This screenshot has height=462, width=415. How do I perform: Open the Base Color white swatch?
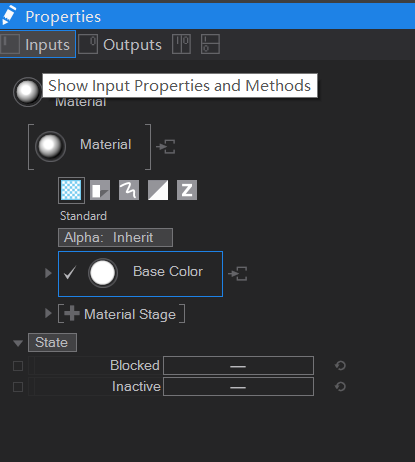pyautogui.click(x=103, y=273)
